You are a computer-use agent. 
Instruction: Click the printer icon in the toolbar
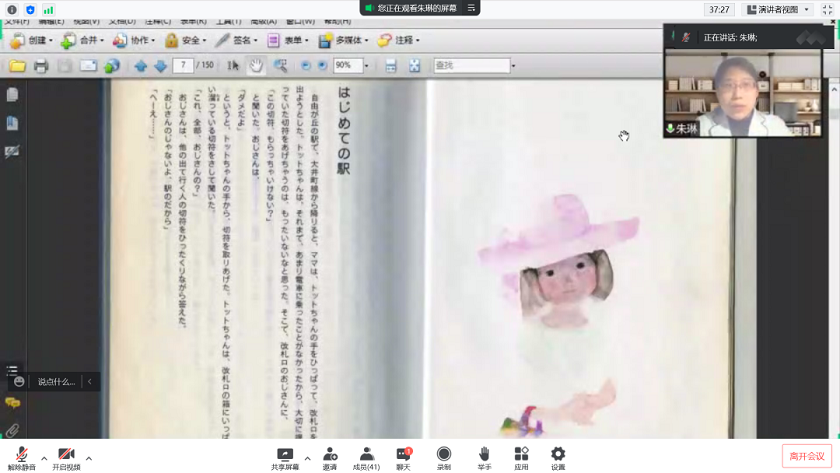tap(41, 66)
